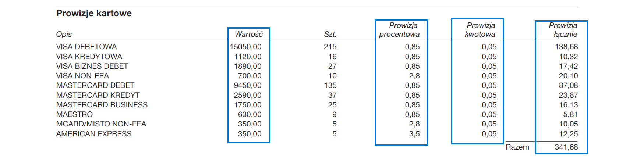Click the MASTERCARD DEBET row label
The image size is (644, 157).
[95, 85]
